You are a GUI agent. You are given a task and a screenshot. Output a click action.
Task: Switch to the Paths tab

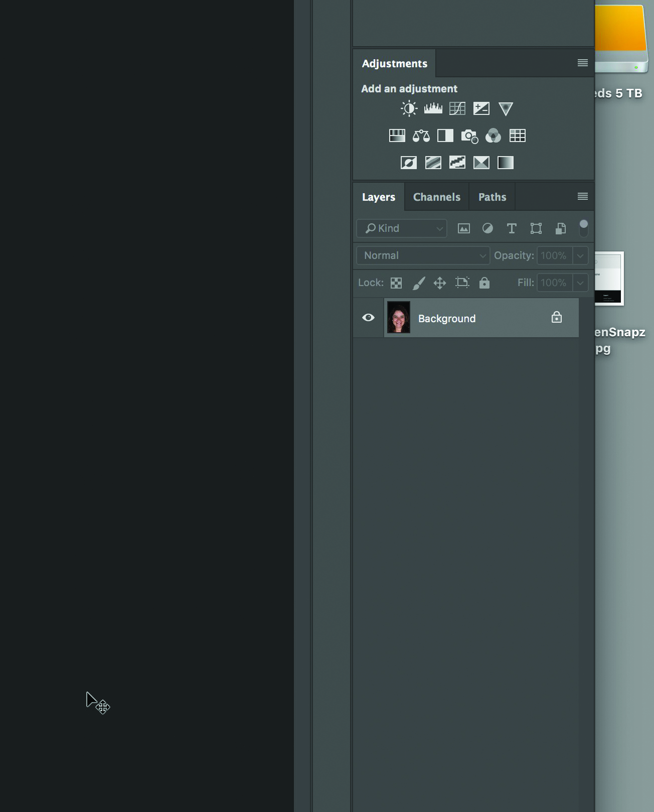[x=492, y=197]
